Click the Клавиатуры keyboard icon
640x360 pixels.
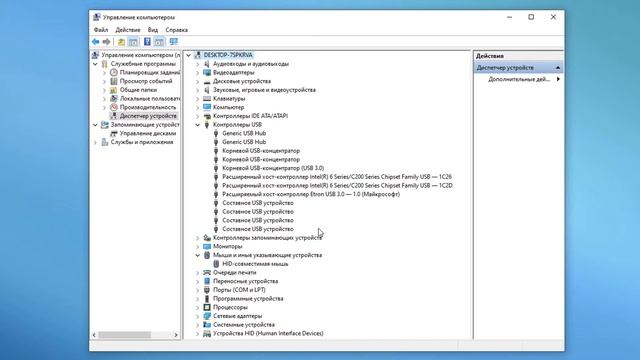point(207,99)
